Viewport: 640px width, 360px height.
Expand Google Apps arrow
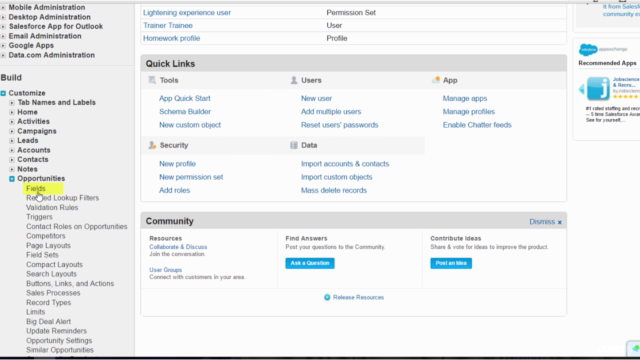pos(3,46)
